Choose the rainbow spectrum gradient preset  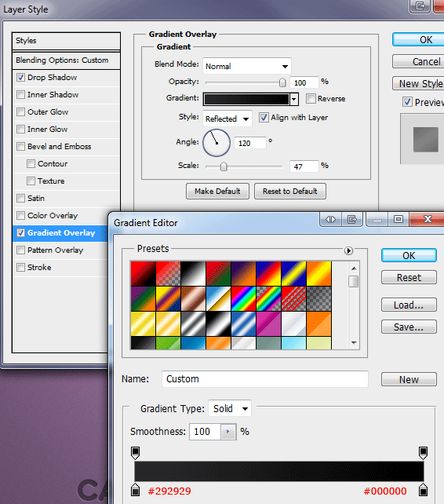(243, 298)
